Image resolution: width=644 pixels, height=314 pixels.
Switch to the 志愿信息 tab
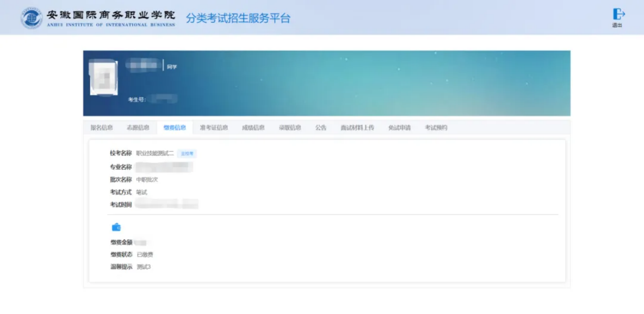(138, 128)
